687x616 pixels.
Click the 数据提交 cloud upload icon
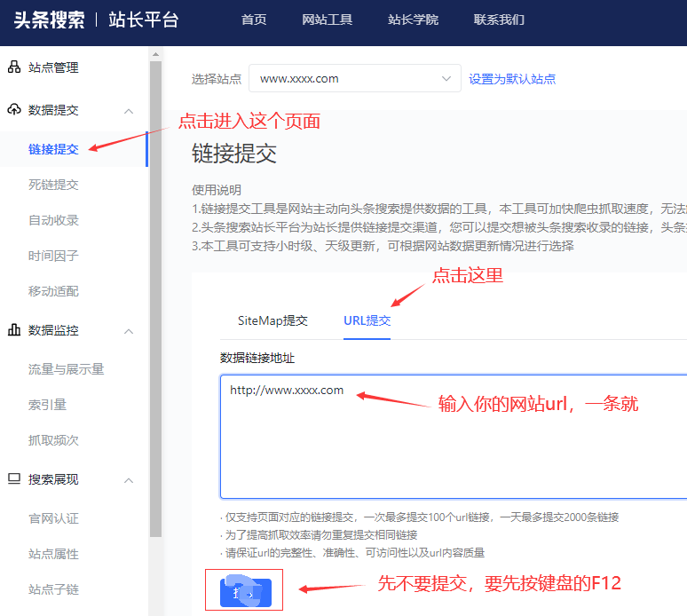coord(14,109)
